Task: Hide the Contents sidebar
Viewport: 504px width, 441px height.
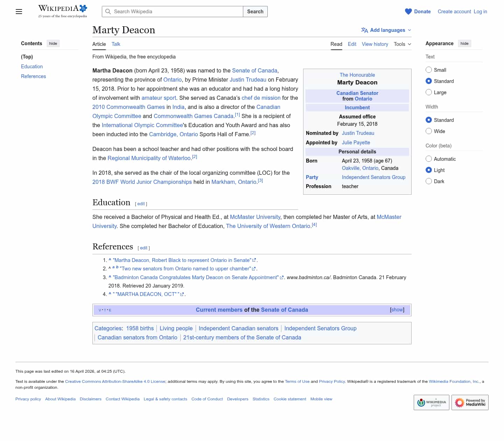Action: coord(53,43)
